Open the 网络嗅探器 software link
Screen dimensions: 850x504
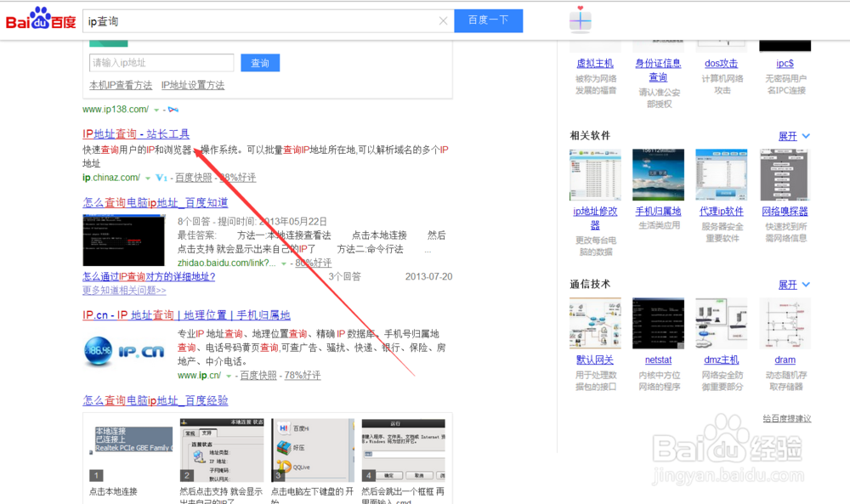(x=784, y=211)
